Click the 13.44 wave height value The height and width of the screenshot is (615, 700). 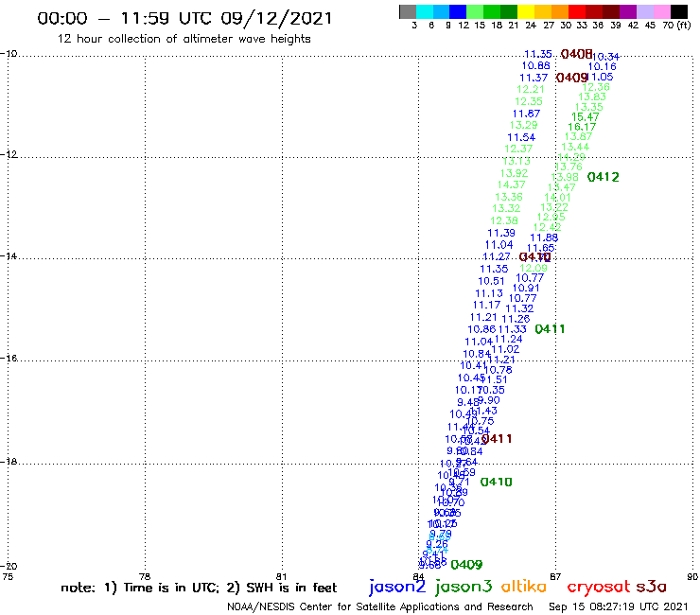[x=575, y=147]
